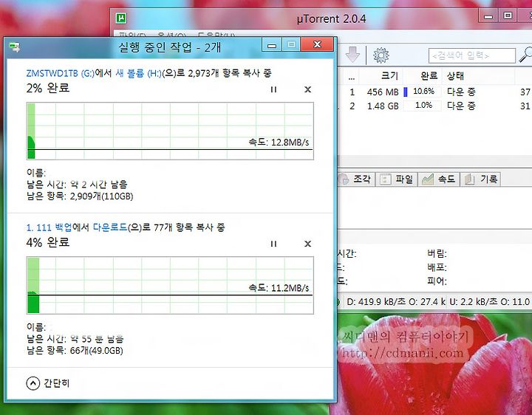Switch to the 파일 tab in µTorrent
The height and width of the screenshot is (415, 532).
coord(396,179)
